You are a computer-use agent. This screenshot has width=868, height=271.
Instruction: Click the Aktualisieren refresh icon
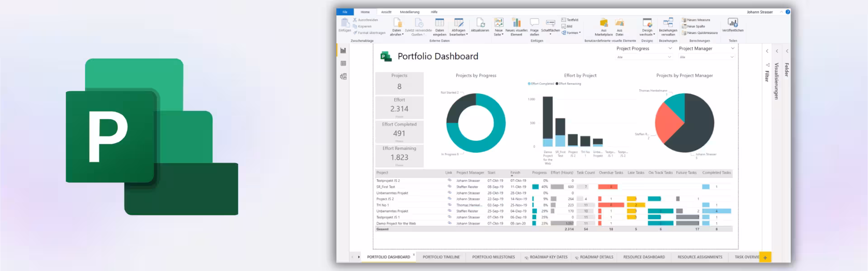pos(480,23)
